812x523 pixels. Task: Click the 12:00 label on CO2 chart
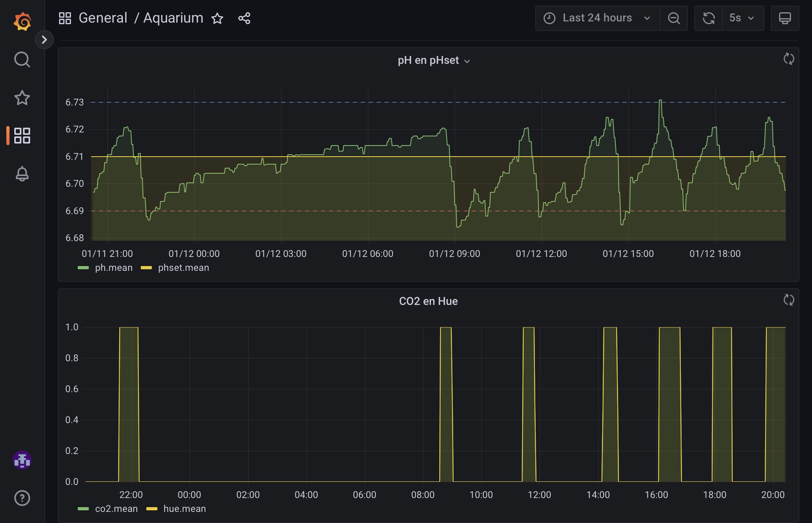point(539,495)
